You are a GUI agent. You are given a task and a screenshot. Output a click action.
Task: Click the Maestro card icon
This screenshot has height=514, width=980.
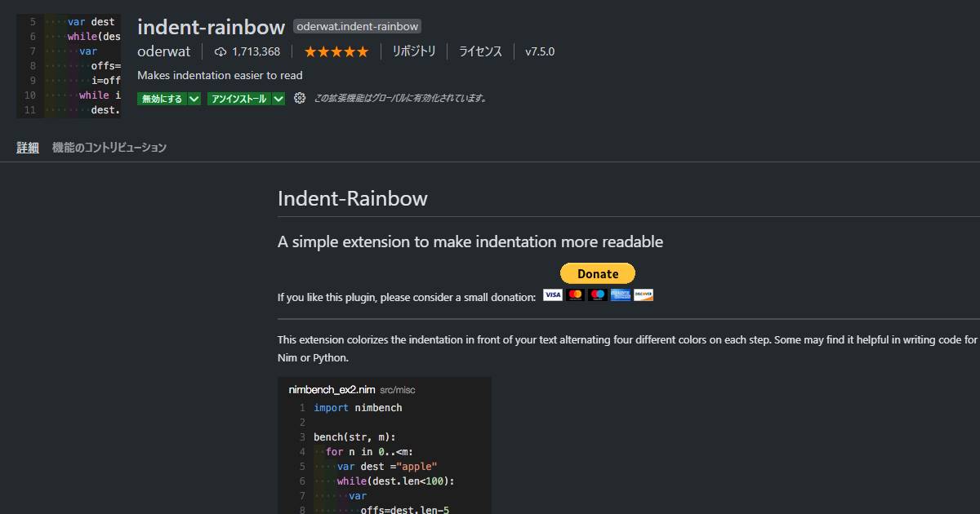tap(598, 295)
